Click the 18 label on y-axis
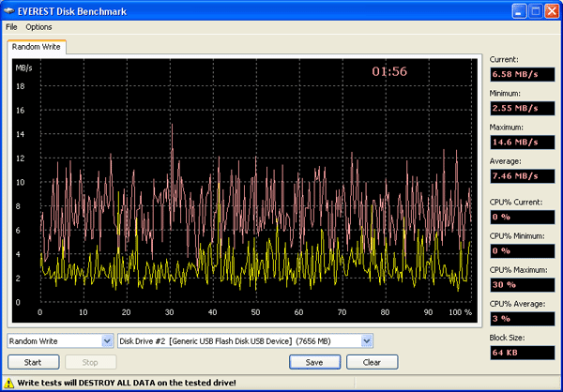Viewport: 563px width, 392px height. (x=20, y=86)
